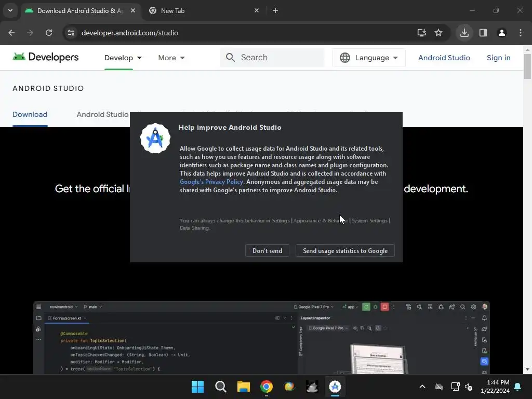Reload the page with refresh icon
Image resolution: width=532 pixels, height=399 pixels.
(49, 33)
